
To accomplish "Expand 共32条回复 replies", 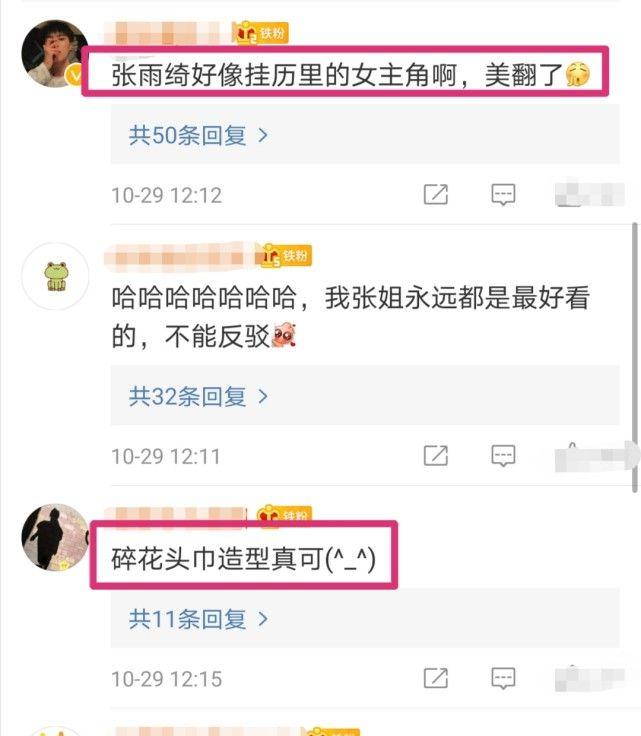I will [x=198, y=397].
